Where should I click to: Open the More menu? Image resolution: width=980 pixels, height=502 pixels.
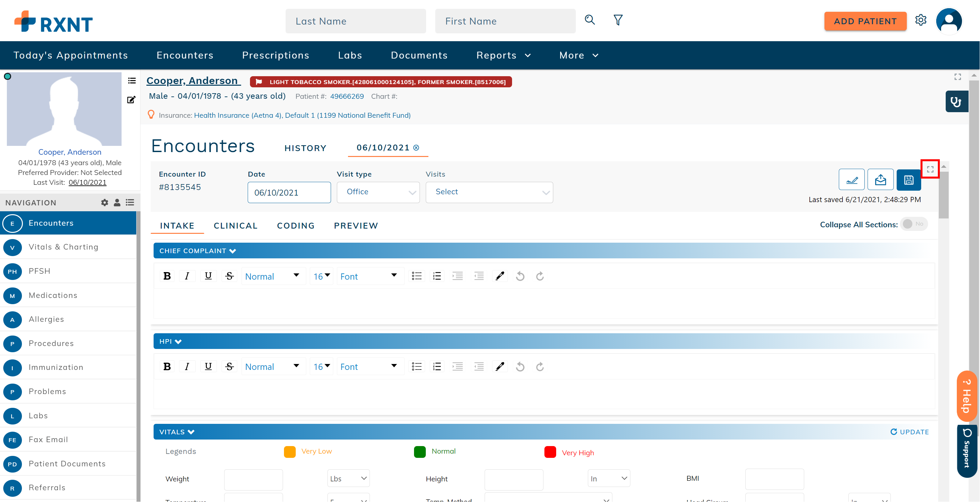click(579, 55)
